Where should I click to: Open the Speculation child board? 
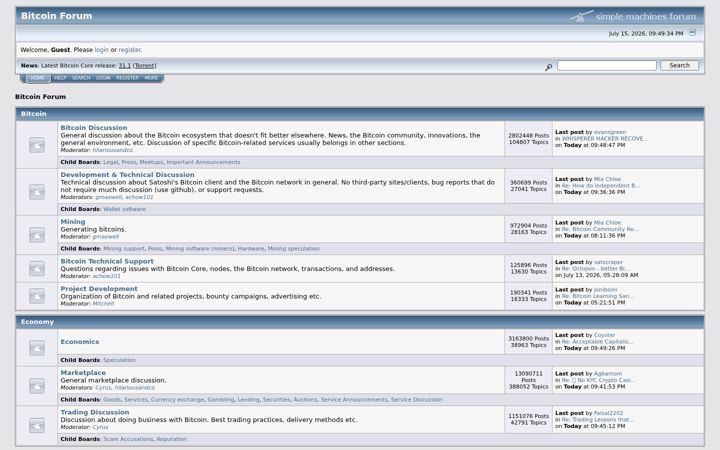click(x=119, y=360)
